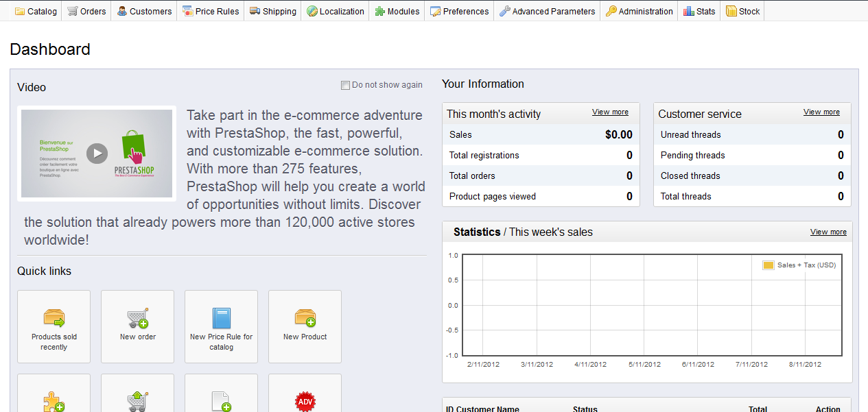Click the New Product quick link icon
868x412 pixels.
tap(305, 318)
